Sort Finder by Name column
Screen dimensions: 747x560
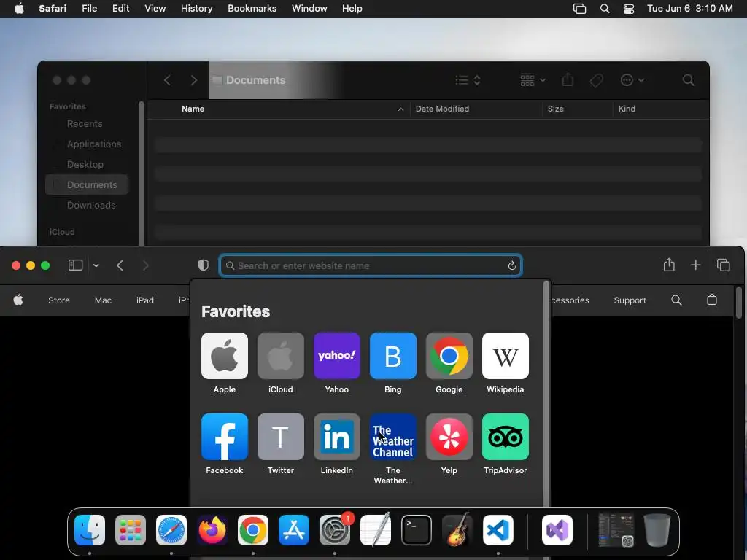click(193, 109)
